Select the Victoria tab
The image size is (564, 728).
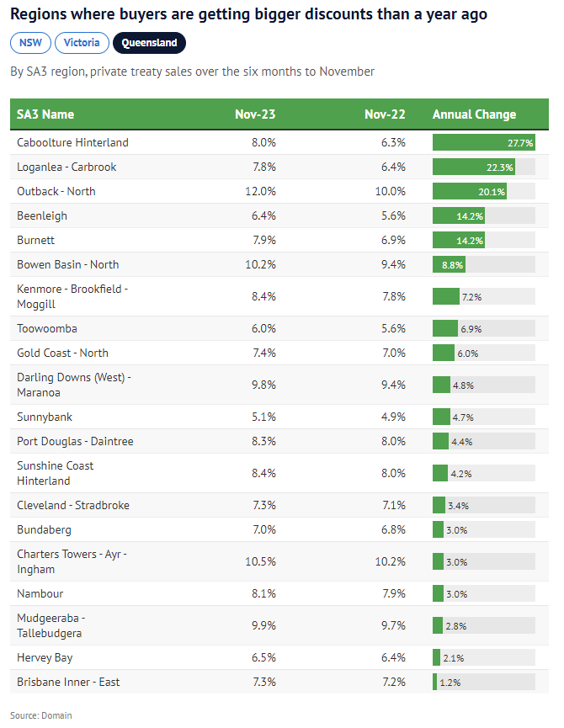(82, 43)
